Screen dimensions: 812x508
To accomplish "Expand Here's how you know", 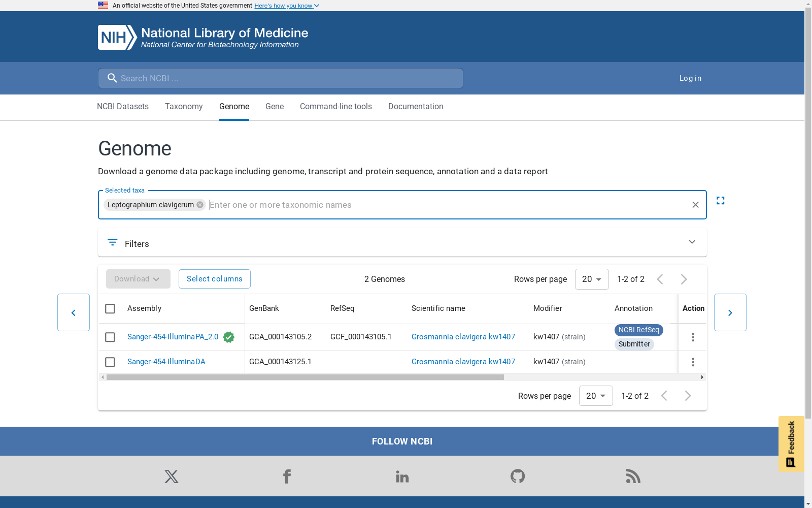I will tap(287, 6).
